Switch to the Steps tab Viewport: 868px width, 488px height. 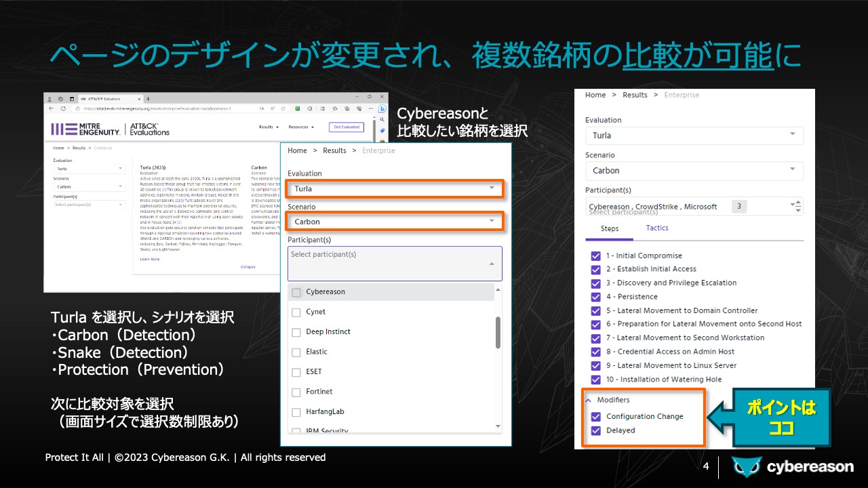pos(610,228)
